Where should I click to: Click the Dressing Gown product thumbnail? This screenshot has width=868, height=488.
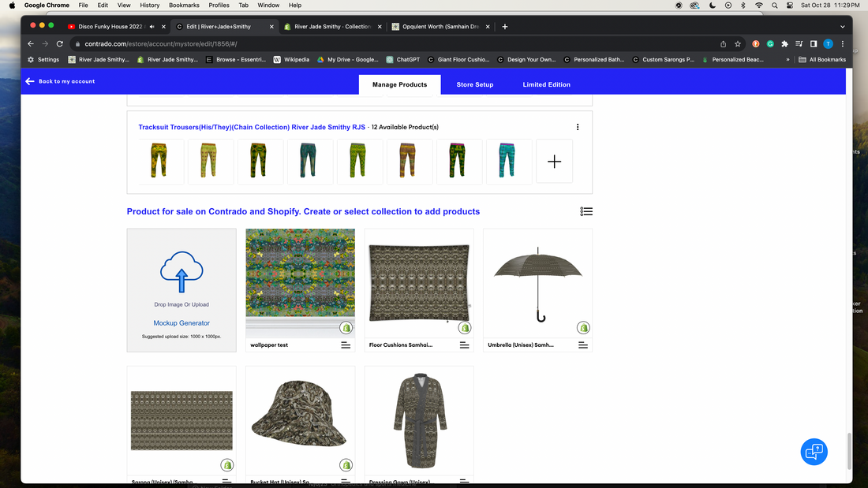(419, 420)
